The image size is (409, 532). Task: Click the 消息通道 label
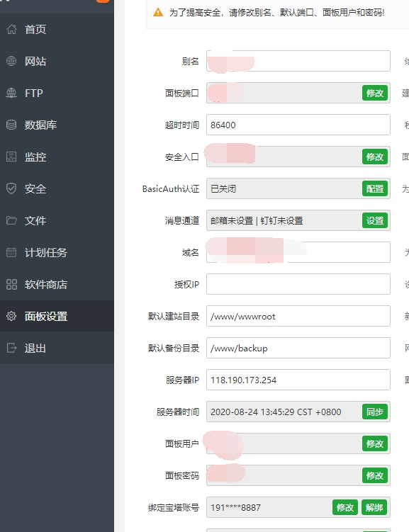point(182,220)
